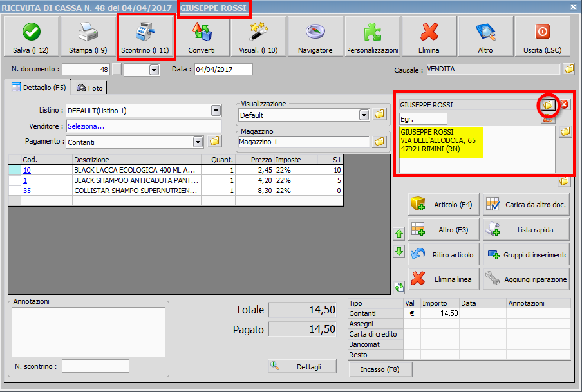Move selected line up with green arrow
Viewport: 582px width, 392px height.
coord(399,234)
